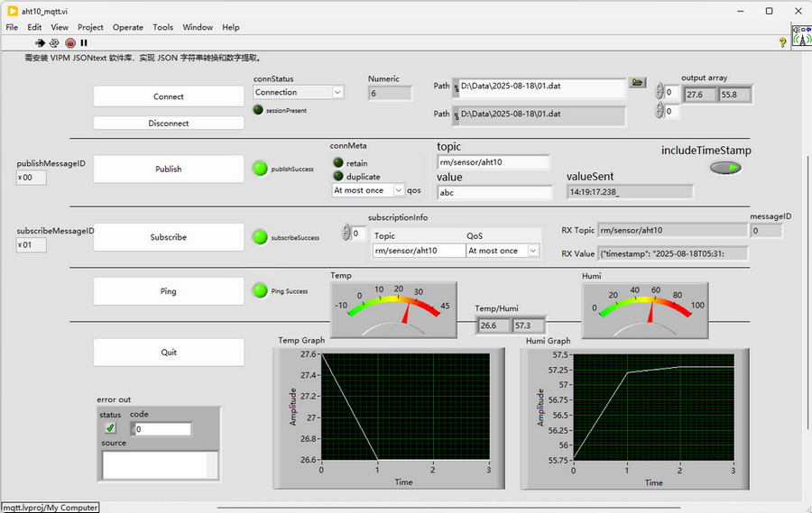812x513 pixels.
Task: Click the Disconnect button
Action: pyautogui.click(x=169, y=124)
